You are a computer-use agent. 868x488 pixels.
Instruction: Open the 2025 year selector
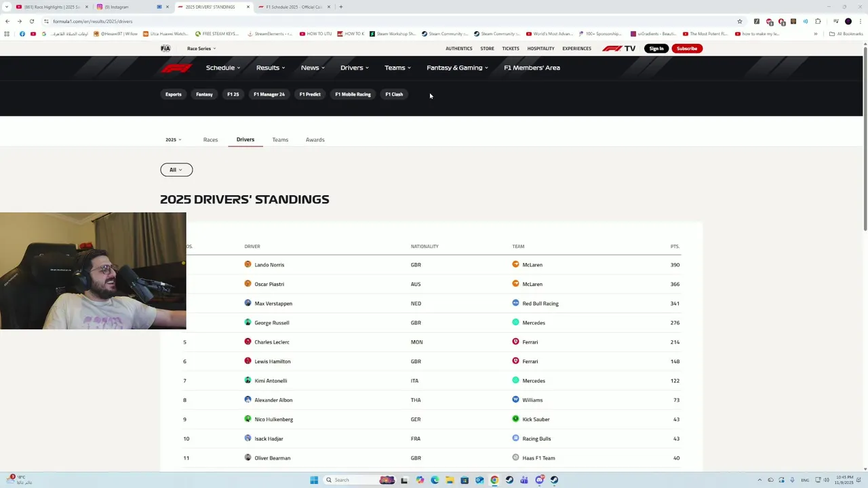(174, 140)
